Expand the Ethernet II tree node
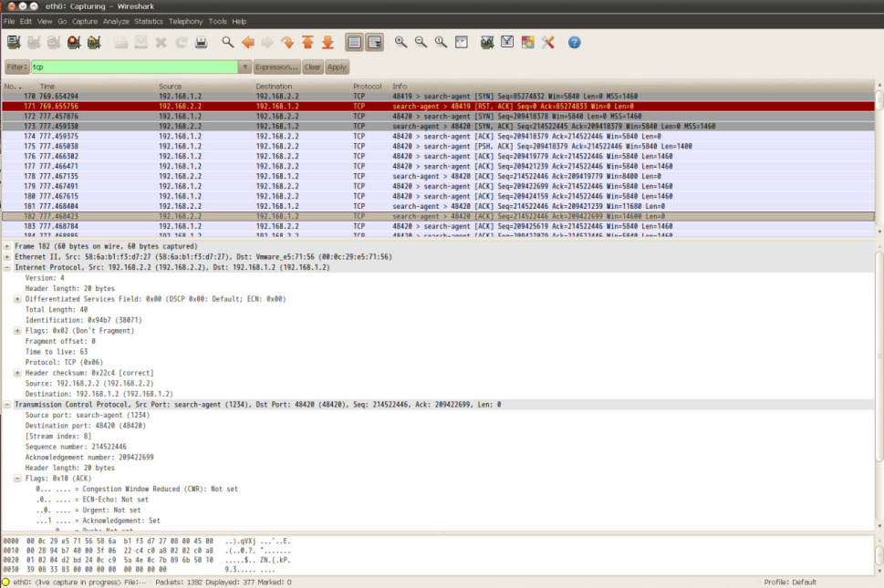The image size is (884, 588). click(x=7, y=257)
